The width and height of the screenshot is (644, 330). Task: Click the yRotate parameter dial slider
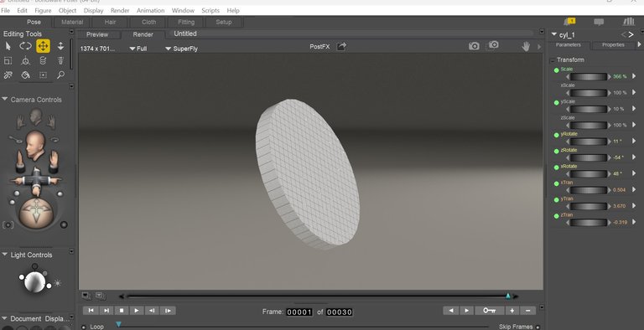[x=588, y=142]
